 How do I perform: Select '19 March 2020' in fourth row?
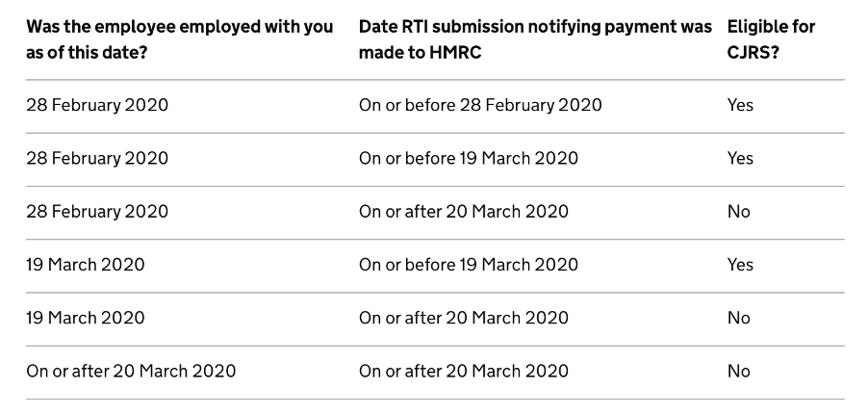[86, 265]
